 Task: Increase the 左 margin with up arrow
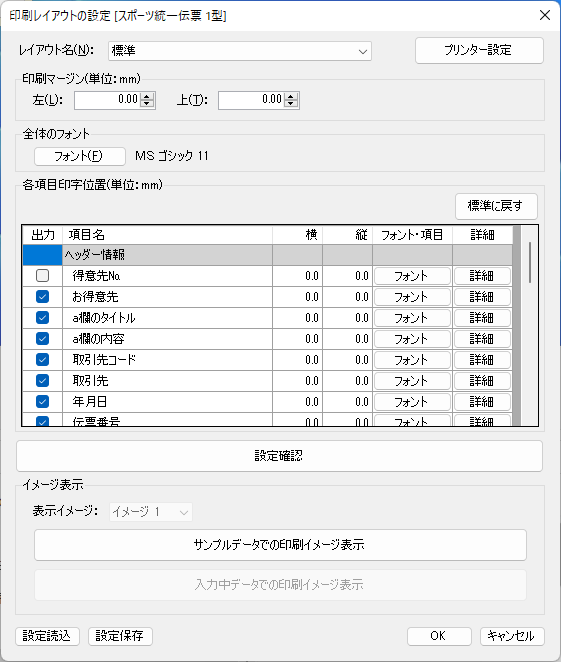pyautogui.click(x=147, y=96)
